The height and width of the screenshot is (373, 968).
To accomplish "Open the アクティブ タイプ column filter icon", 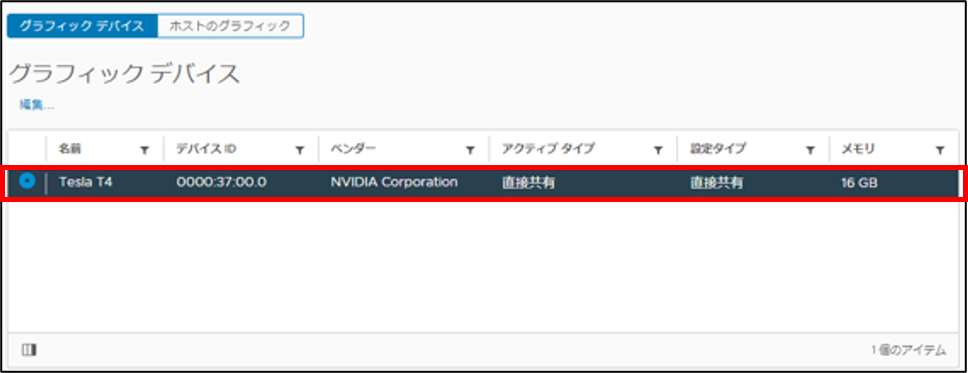I will [x=658, y=149].
